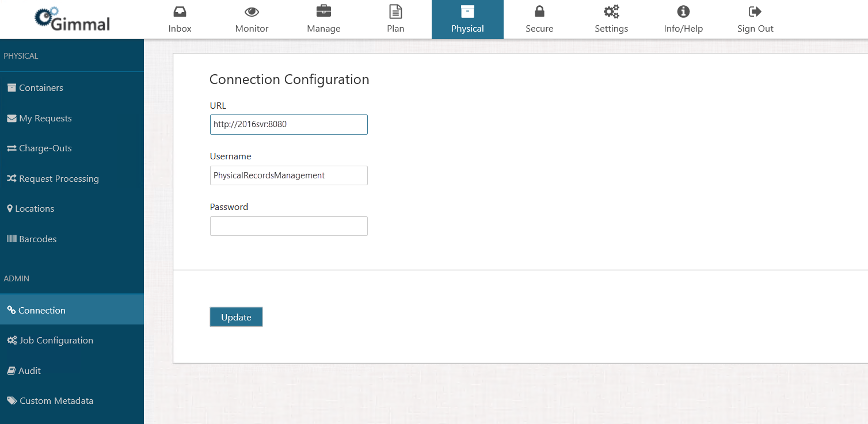The height and width of the screenshot is (424, 868).
Task: Select the Physical tab
Action: 467,20
